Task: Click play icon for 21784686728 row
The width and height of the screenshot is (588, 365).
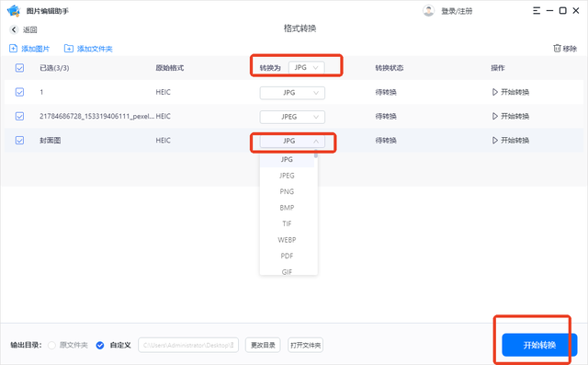Action: 495,116
